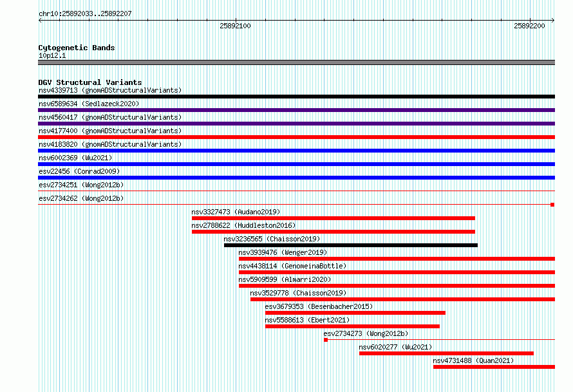Click the red bar under nsv4731488
The height and width of the screenshot is (392, 573).
tap(494, 367)
